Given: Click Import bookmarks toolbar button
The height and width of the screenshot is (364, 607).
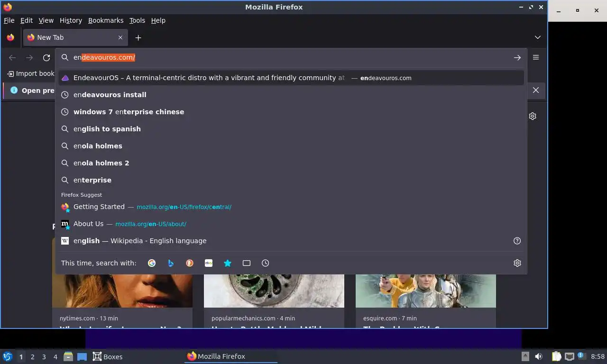Looking at the screenshot, I should point(31,73).
